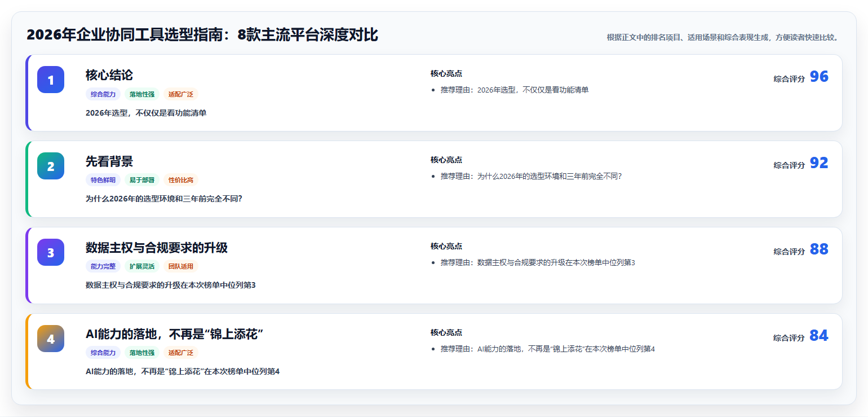
Task: Click the score 92
Action: [819, 163]
